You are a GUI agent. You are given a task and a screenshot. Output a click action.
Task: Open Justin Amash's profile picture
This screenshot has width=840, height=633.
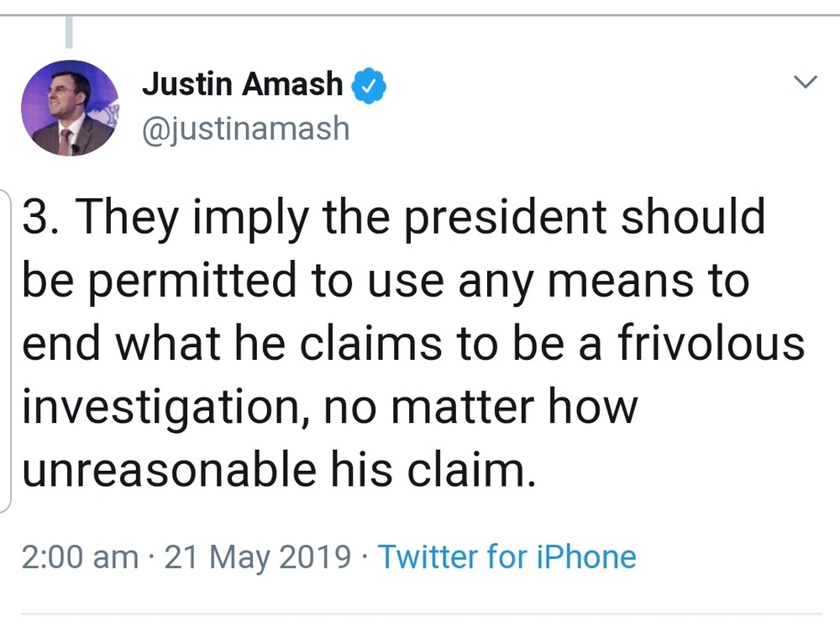point(71,108)
